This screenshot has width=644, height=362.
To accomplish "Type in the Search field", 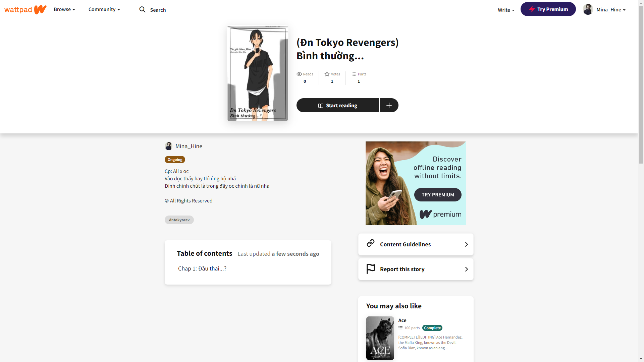I will (158, 10).
